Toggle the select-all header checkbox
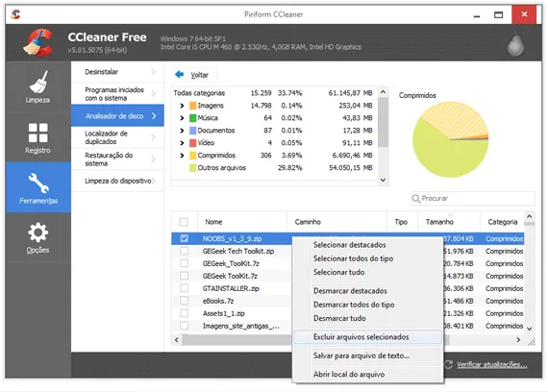 (184, 222)
